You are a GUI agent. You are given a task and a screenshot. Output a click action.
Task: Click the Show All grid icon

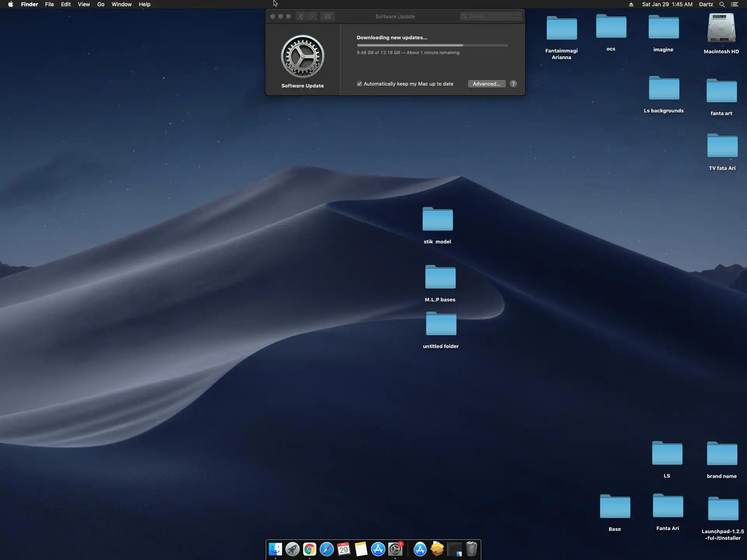click(x=328, y=16)
